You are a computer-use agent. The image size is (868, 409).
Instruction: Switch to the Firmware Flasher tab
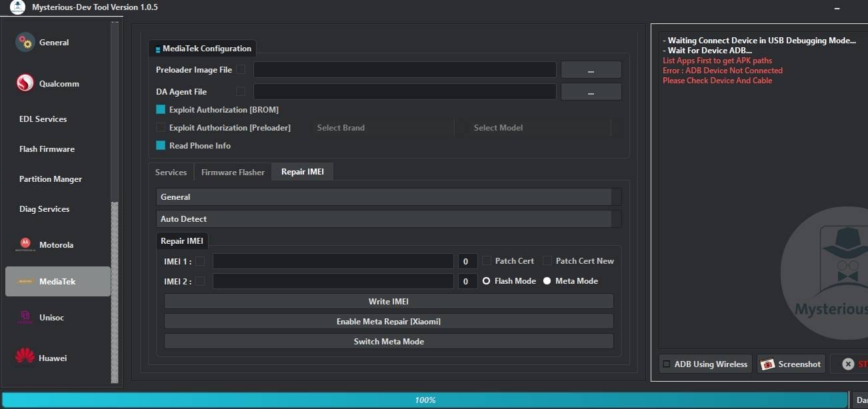[x=233, y=171]
